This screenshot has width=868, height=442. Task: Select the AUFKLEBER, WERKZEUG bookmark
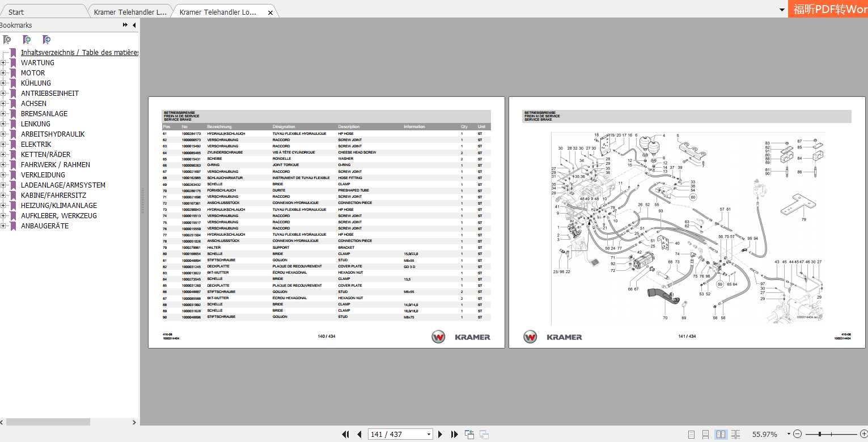coord(59,216)
